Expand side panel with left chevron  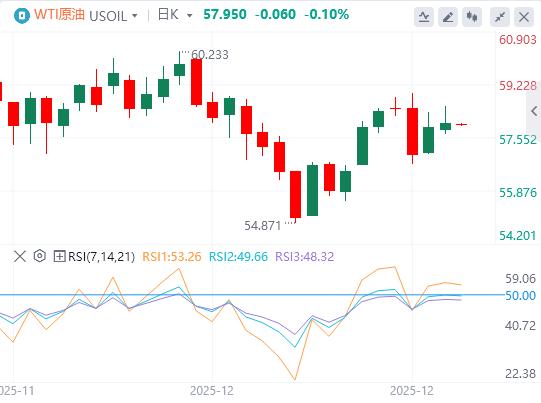(x=534, y=111)
